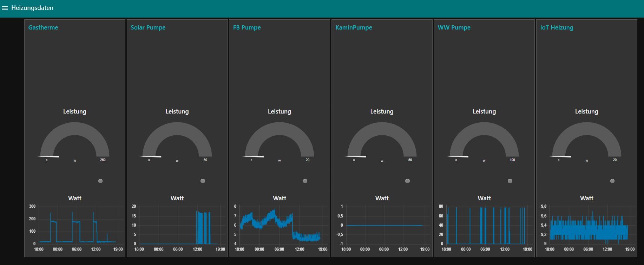Image resolution: width=644 pixels, height=265 pixels.
Task: Click the IoT Heizung status LED indicator
Action: pyautogui.click(x=612, y=181)
